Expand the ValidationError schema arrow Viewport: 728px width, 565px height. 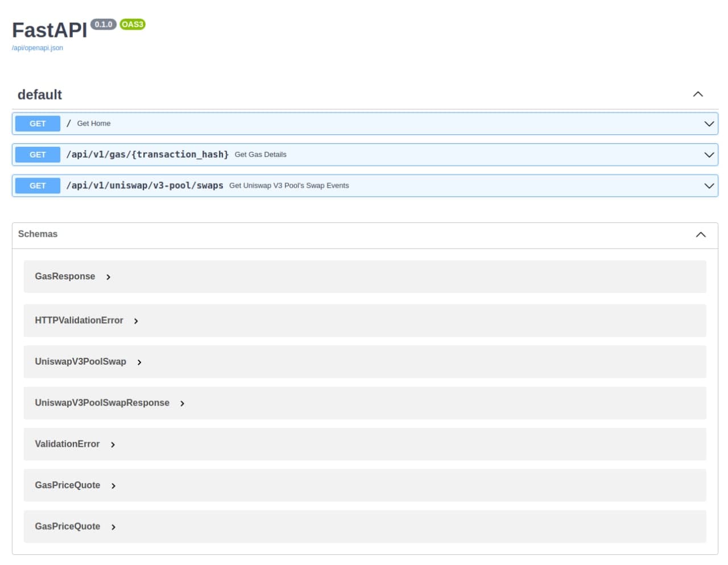click(x=113, y=445)
